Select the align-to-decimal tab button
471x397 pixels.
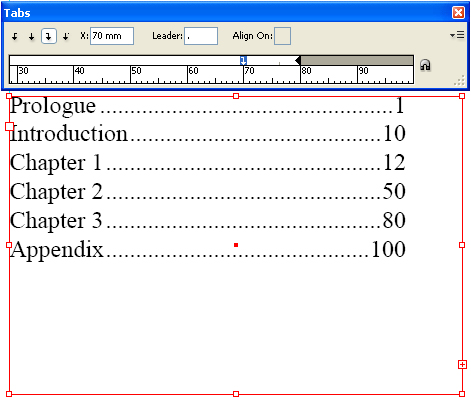click(66, 36)
